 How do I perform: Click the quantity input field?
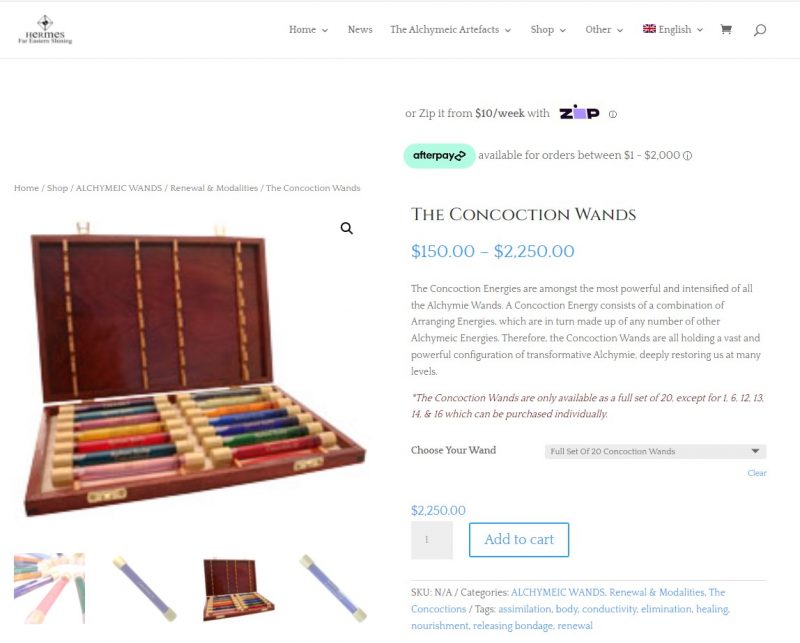click(432, 540)
